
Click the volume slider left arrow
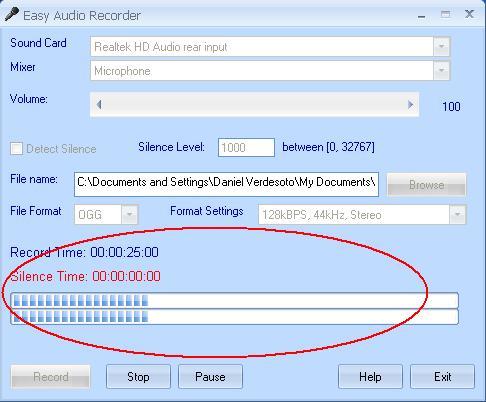coord(99,105)
